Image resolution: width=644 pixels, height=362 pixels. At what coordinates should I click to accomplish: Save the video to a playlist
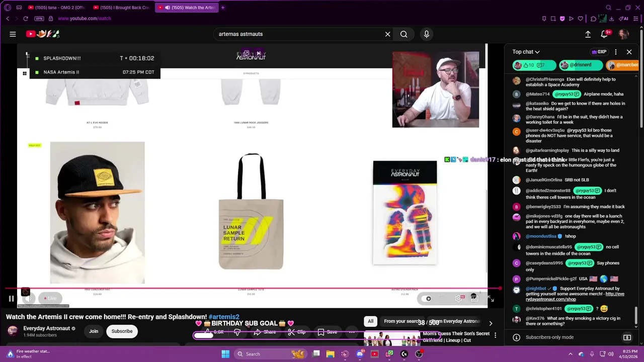click(x=327, y=332)
